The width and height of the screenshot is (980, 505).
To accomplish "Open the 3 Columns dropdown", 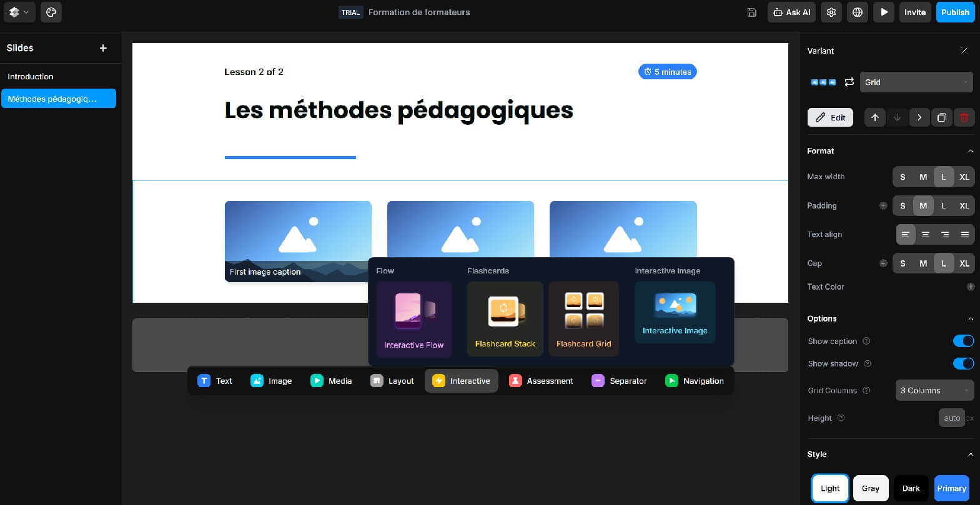I will (934, 390).
